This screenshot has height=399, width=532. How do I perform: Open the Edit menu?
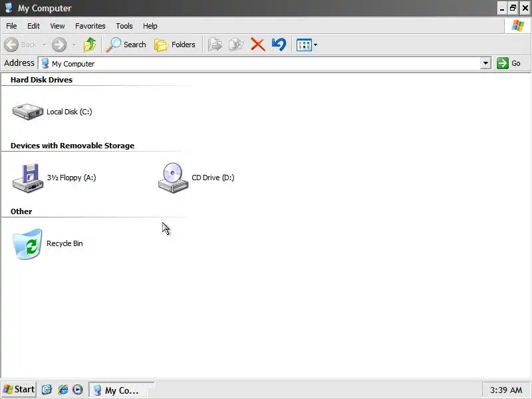coord(33,26)
